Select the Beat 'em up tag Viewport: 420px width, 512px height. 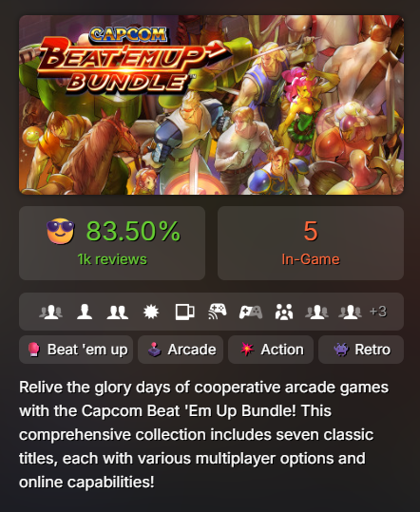[x=76, y=350]
